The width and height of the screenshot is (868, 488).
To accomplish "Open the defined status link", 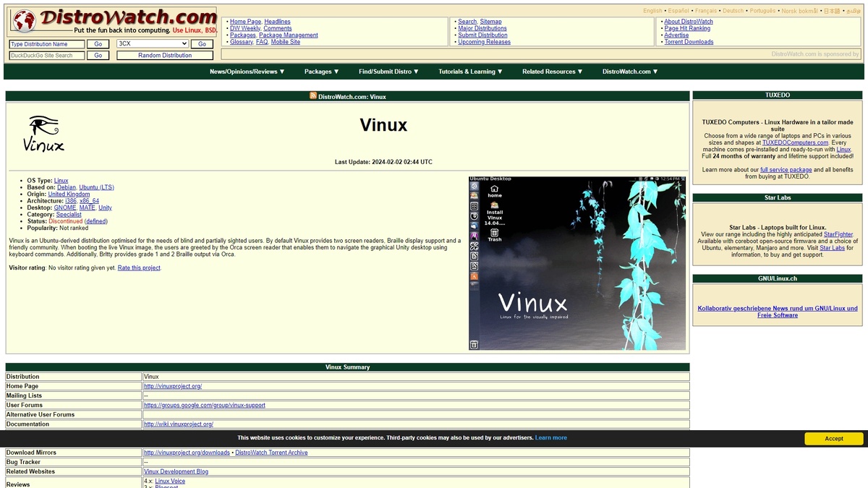I will click(x=95, y=221).
